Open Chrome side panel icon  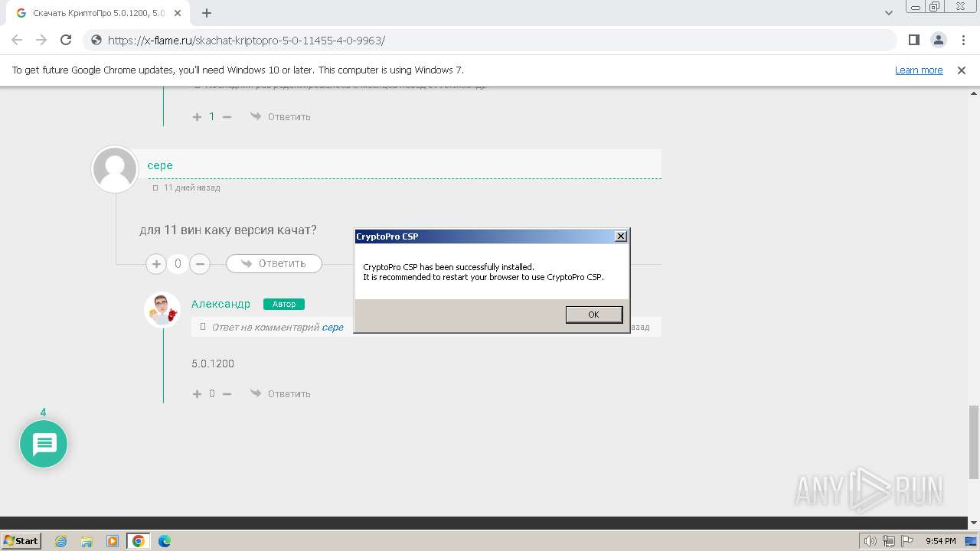click(913, 40)
